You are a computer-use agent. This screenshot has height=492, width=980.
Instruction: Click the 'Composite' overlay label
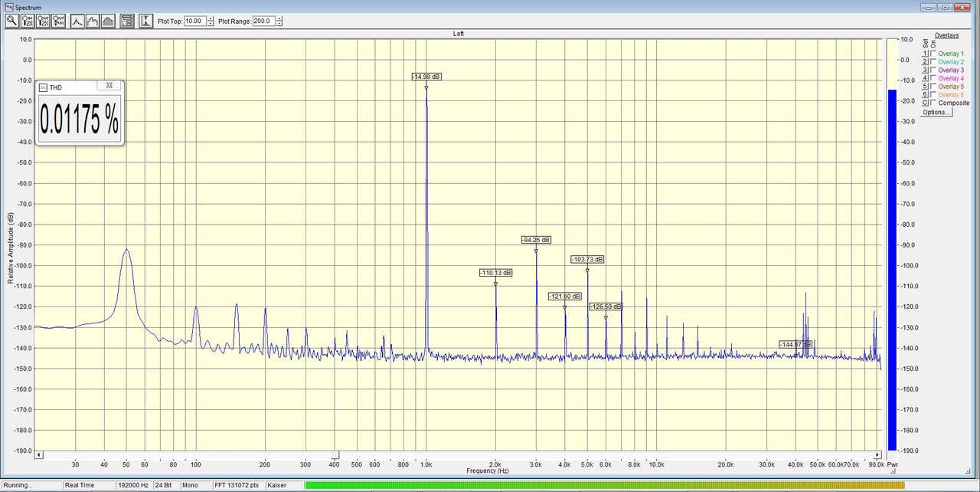(x=954, y=103)
